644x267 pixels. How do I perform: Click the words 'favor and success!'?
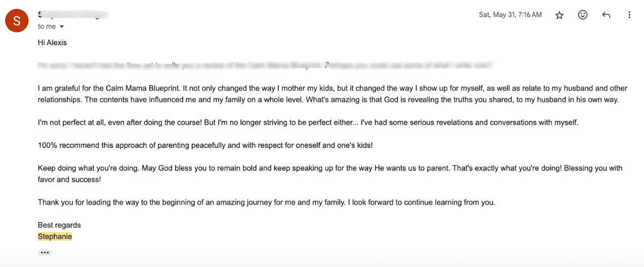click(69, 179)
